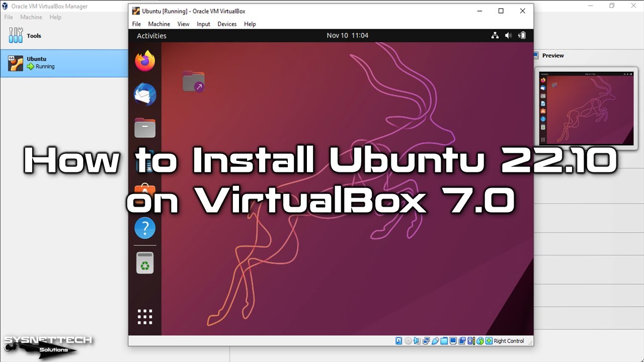
Task: Select the Home folder shortcut on the desktop
Action: [193, 81]
